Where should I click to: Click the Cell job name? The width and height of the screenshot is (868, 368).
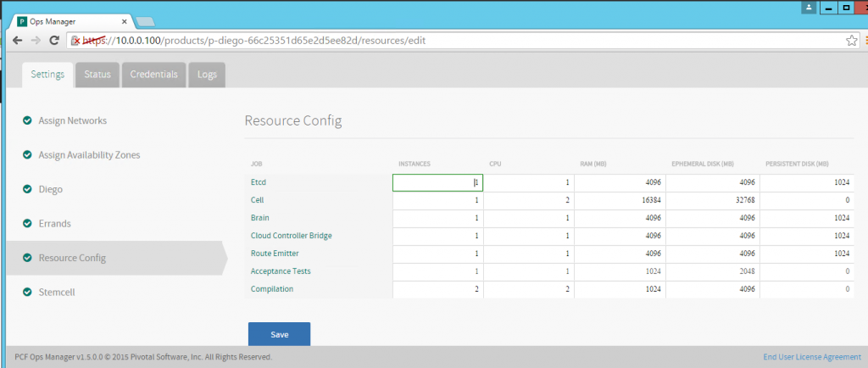coord(256,200)
